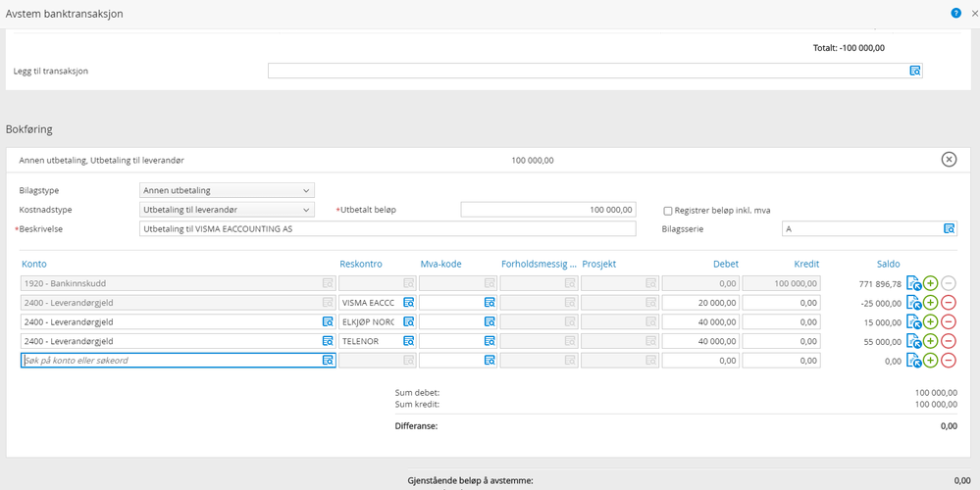Click the Kredit column header
Screen dimensions: 980x490
(x=806, y=264)
